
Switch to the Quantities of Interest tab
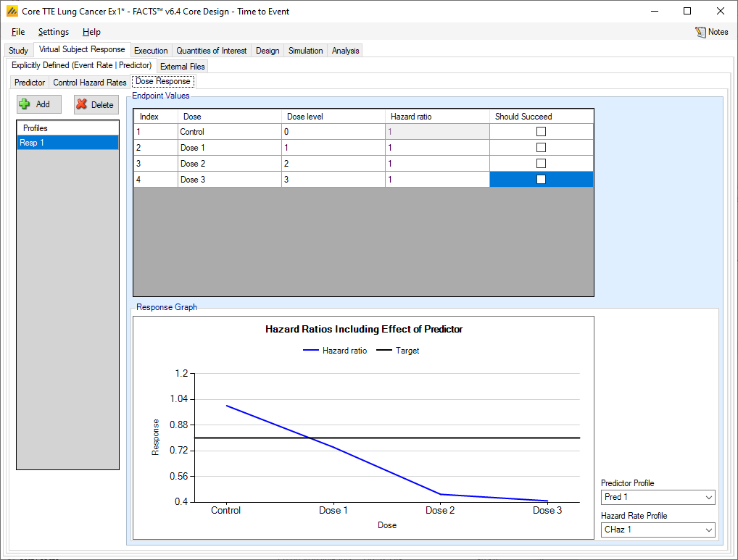coord(212,51)
